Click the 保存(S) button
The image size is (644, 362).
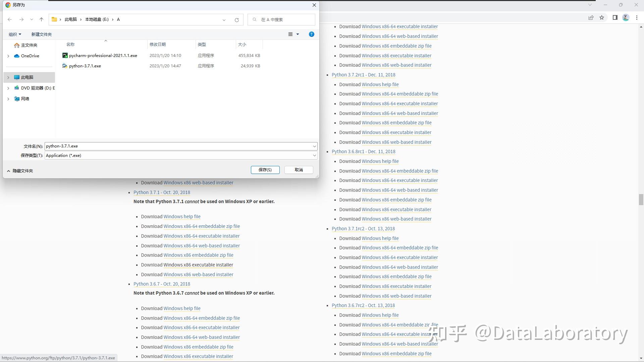tap(265, 170)
